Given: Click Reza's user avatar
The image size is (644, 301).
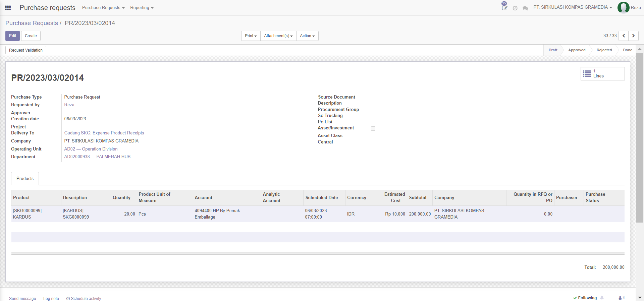Looking at the screenshot, I should pos(623,7).
